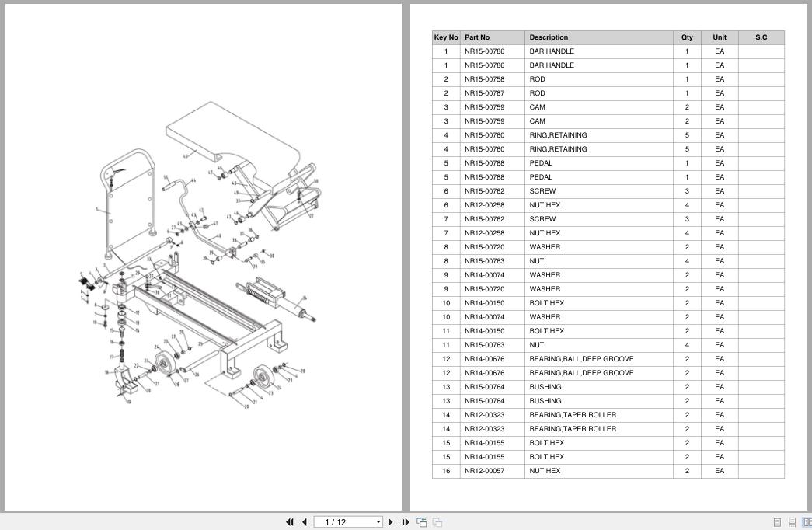The width and height of the screenshot is (812, 530).
Task: Go to the previous page
Action: [x=305, y=522]
